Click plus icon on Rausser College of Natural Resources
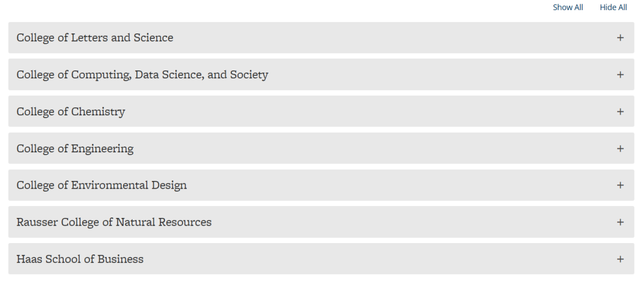This screenshot has width=644, height=295. tap(620, 222)
